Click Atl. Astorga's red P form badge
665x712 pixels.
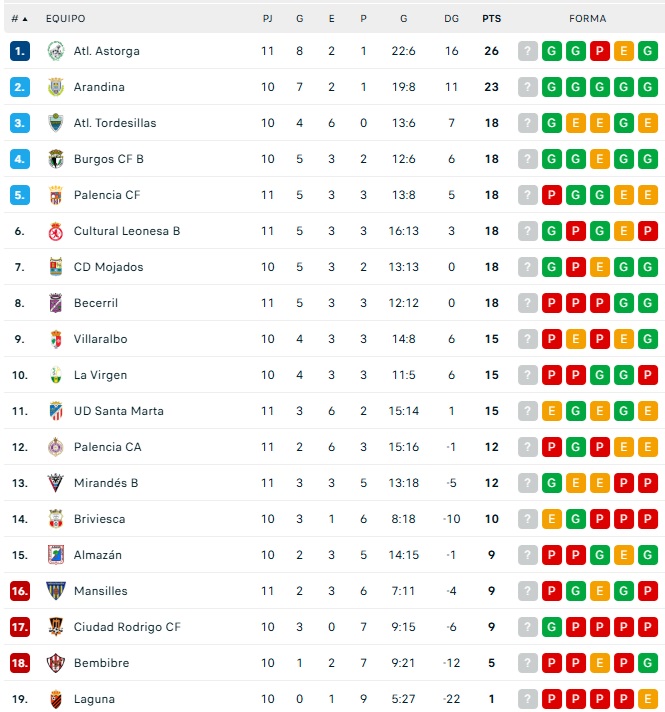pyautogui.click(x=600, y=51)
